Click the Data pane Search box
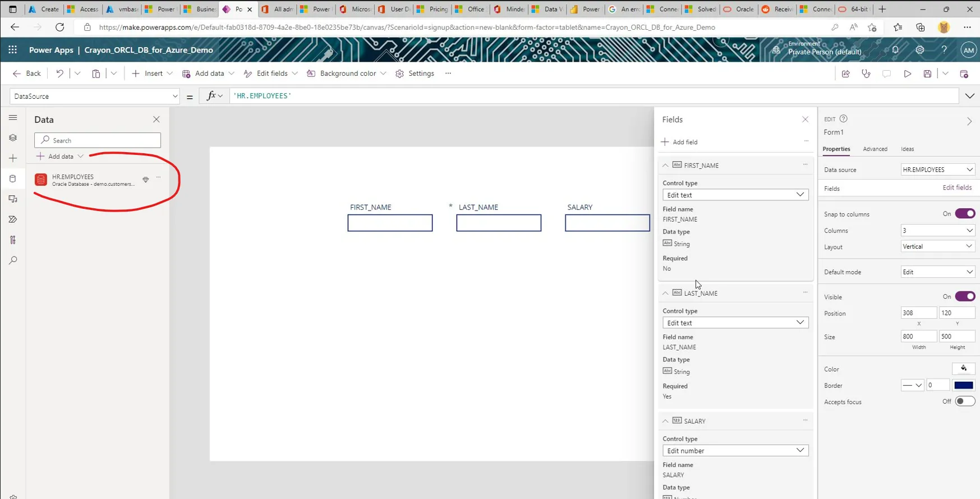This screenshot has width=980, height=499. point(98,140)
